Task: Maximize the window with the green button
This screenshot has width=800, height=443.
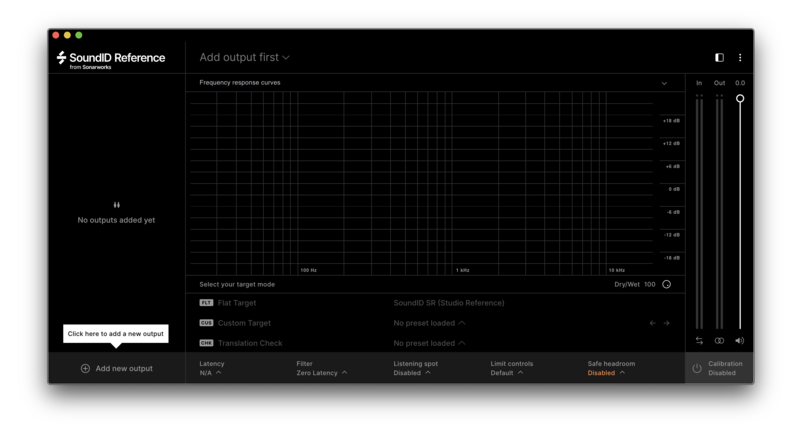Action: click(79, 35)
